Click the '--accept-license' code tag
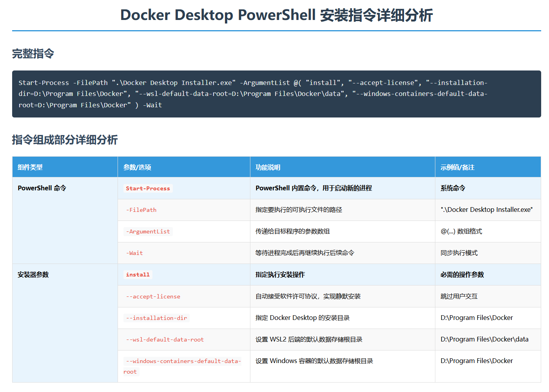 (x=153, y=296)
